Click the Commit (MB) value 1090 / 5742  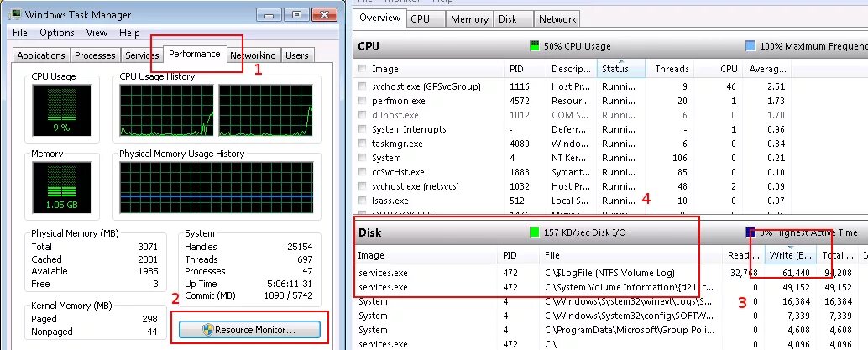(288, 295)
